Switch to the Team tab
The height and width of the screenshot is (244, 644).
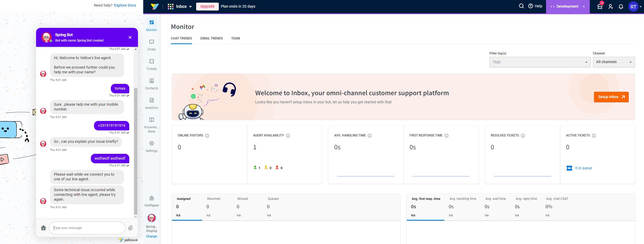(x=235, y=38)
